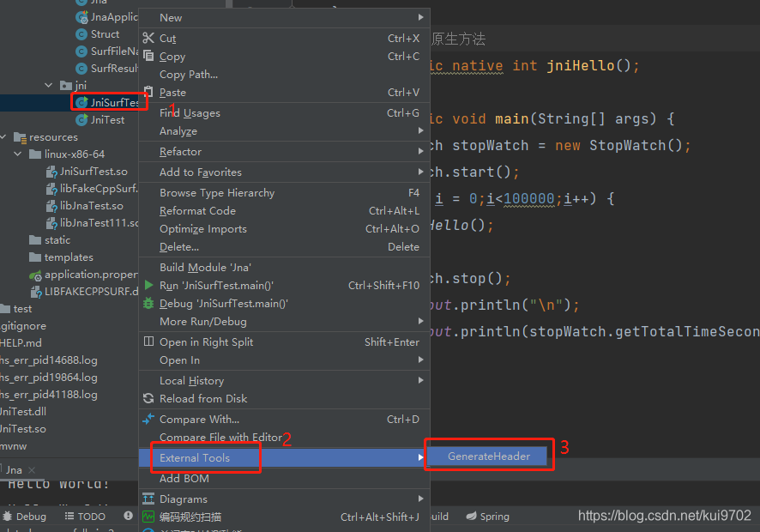
Task: Select Add BOM menu entry
Action: 284,478
